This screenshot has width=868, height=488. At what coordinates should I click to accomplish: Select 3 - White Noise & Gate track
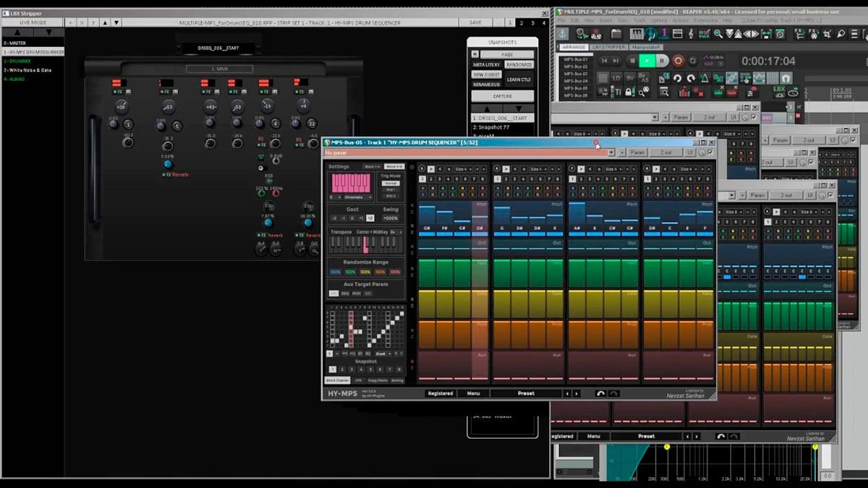[x=33, y=69]
